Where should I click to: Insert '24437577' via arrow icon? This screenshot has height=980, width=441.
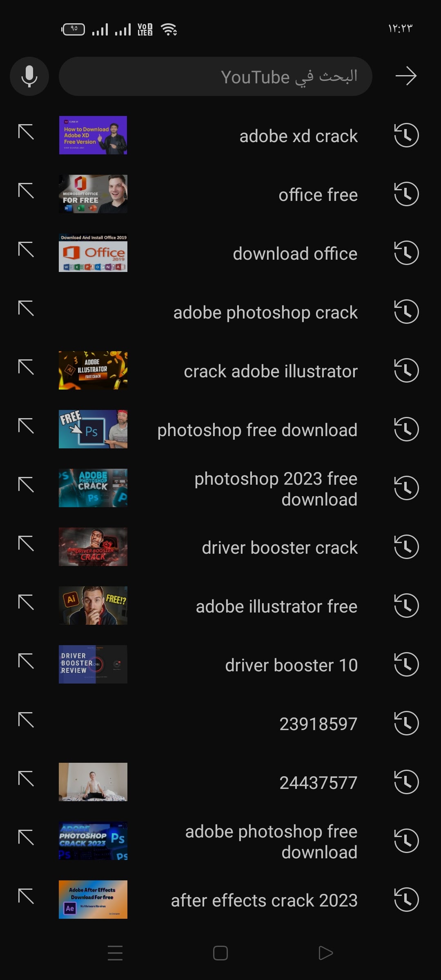pos(26,779)
